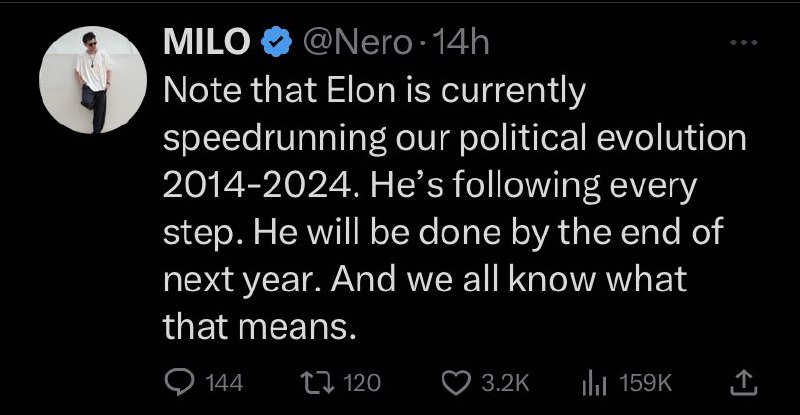Screen dimensions: 800x415
Task: Open the view analytics bar chart icon
Action: [x=594, y=383]
